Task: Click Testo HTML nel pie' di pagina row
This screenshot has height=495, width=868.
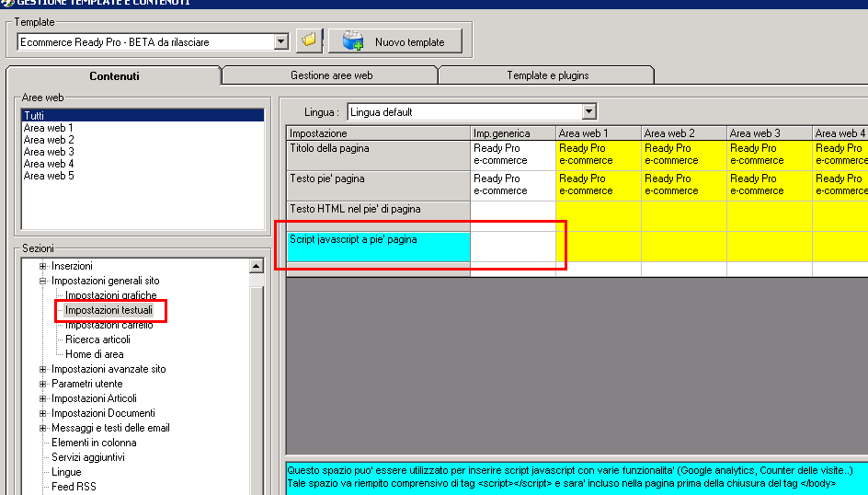Action: click(x=378, y=216)
